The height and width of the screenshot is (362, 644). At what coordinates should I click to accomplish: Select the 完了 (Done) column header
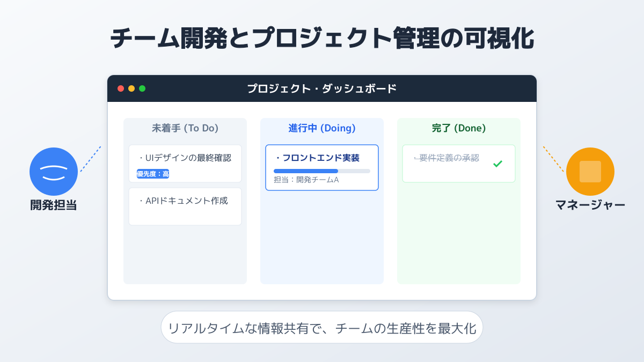tap(459, 128)
